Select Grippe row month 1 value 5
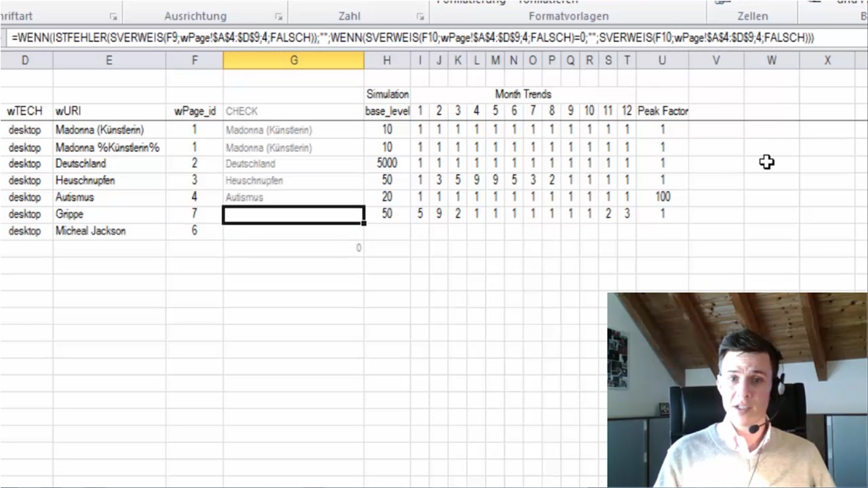The height and width of the screenshot is (488, 868). click(420, 214)
